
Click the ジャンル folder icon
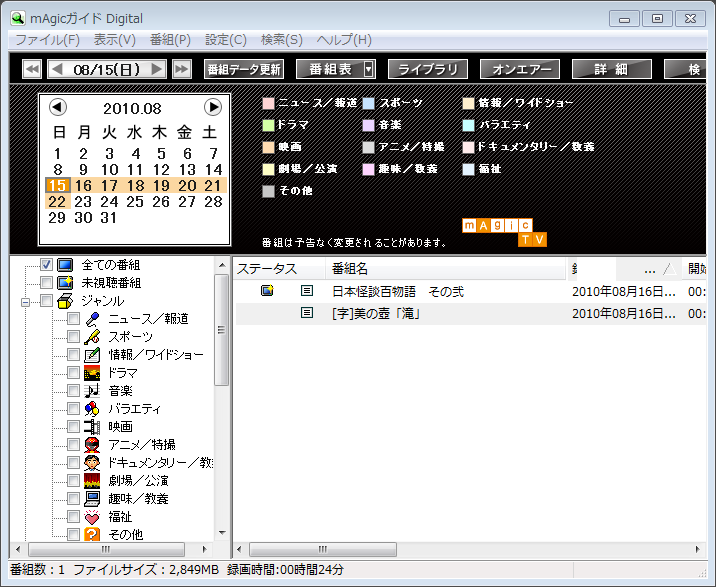(x=65, y=301)
